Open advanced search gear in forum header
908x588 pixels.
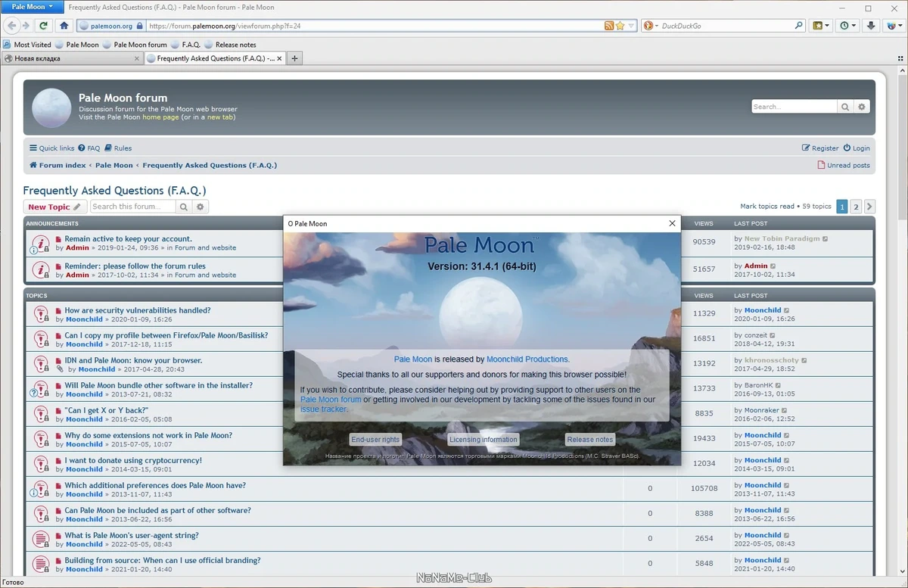(861, 107)
